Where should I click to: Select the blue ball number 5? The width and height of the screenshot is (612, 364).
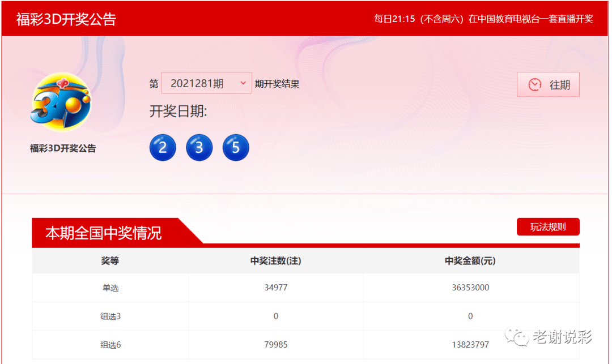(x=236, y=147)
